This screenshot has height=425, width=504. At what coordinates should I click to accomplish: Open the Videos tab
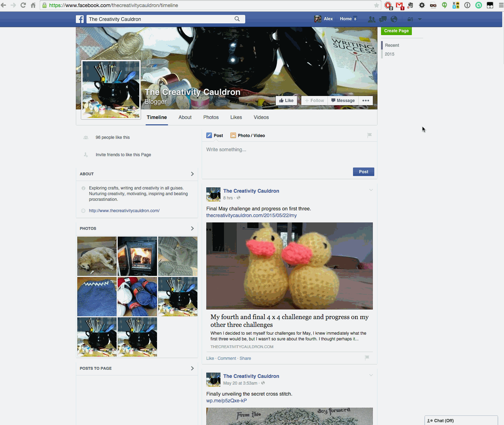[261, 117]
